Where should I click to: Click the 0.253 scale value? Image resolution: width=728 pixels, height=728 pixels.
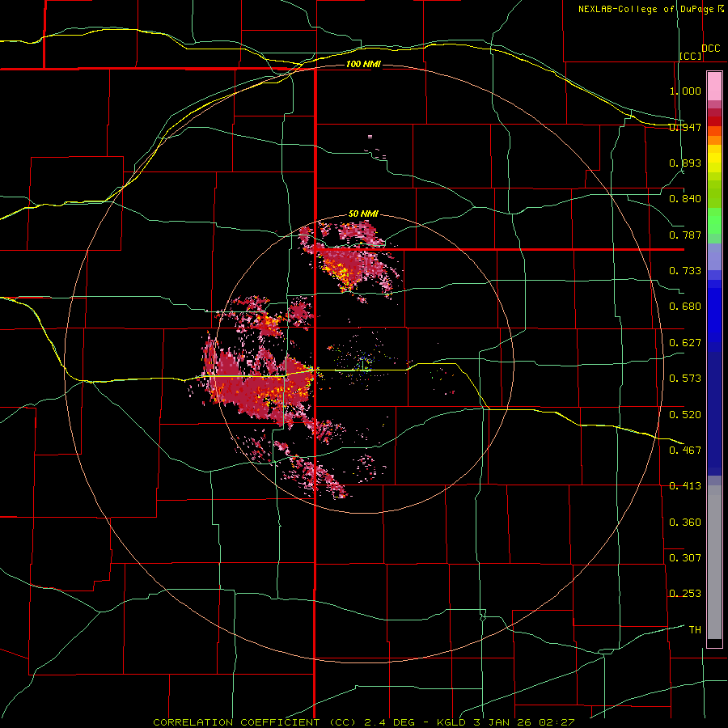coord(685,594)
